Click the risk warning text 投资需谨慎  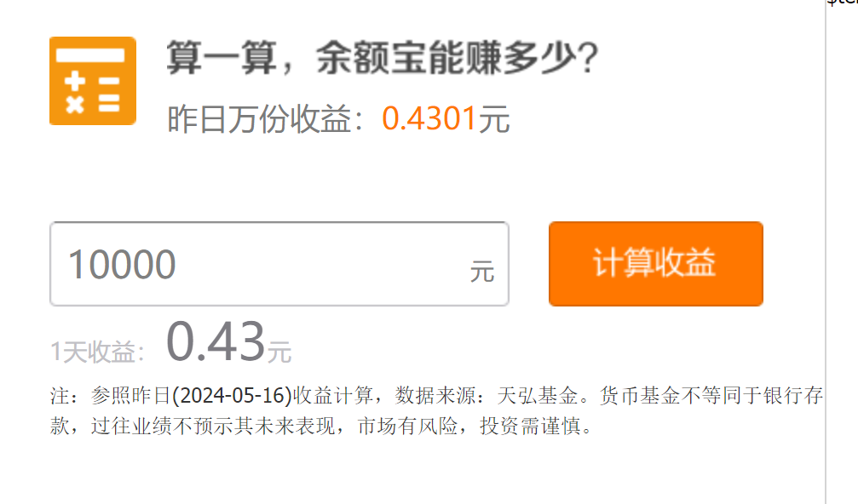[x=530, y=426]
